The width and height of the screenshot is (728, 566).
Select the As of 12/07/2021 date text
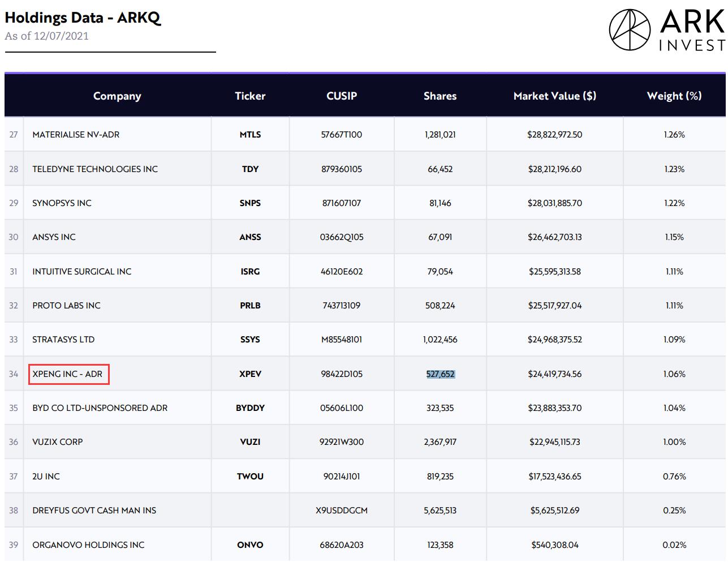pos(47,36)
